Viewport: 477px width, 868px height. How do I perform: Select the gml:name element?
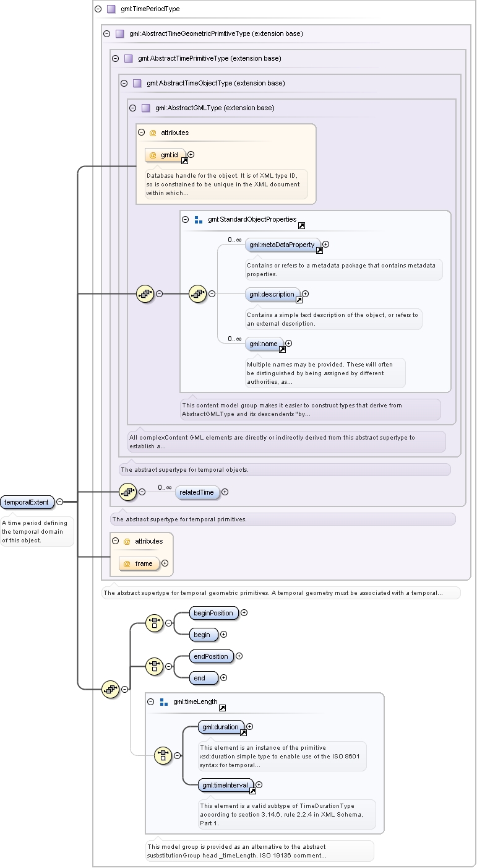click(265, 344)
